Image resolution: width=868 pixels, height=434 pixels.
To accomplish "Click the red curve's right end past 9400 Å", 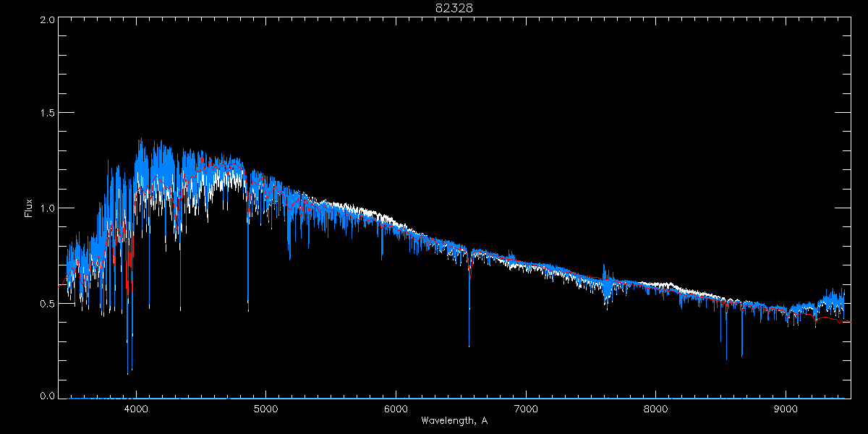I will (x=845, y=321).
